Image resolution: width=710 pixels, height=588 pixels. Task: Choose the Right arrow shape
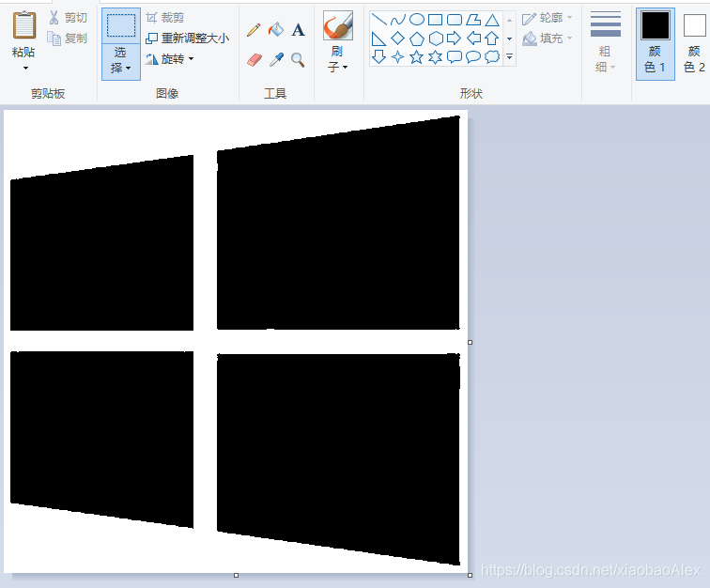pyautogui.click(x=455, y=39)
